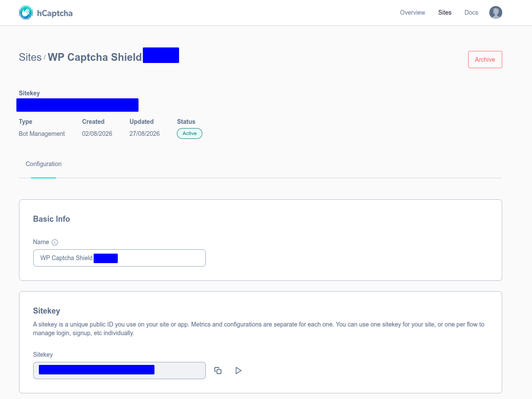Click the Archive button

pos(485,60)
